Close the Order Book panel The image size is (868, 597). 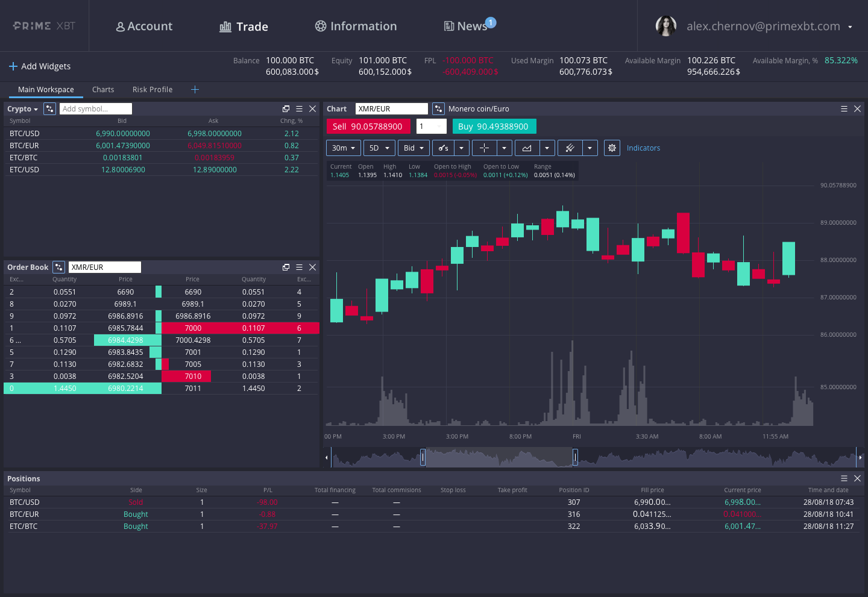click(312, 267)
